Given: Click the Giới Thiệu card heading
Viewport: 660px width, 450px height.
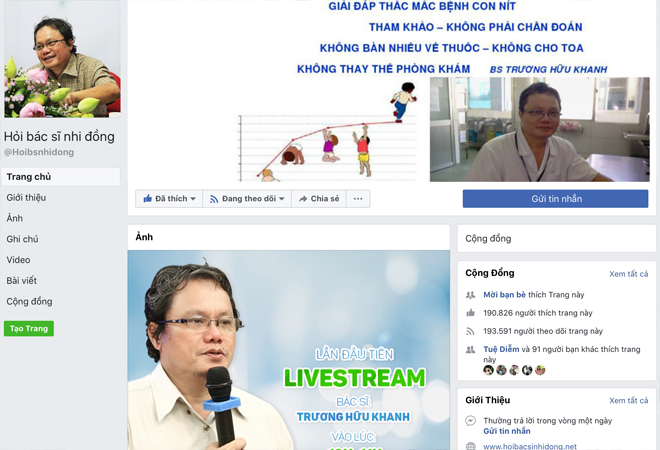Looking at the screenshot, I should point(487,400).
